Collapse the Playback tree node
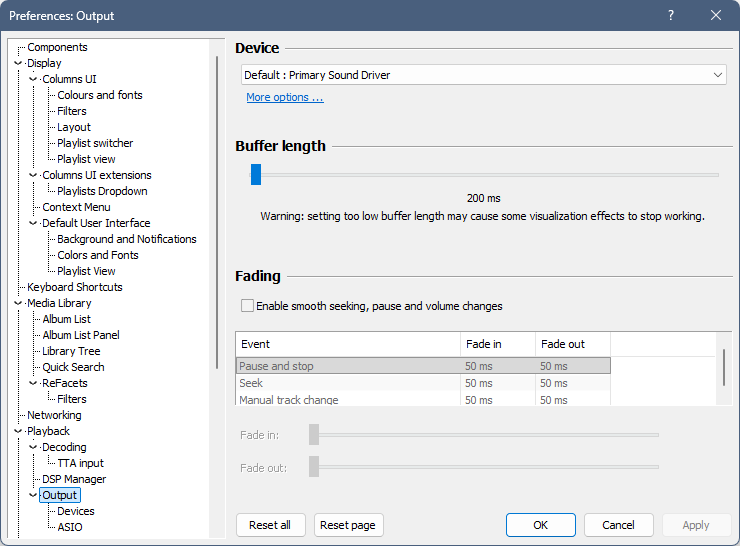 click(19, 431)
